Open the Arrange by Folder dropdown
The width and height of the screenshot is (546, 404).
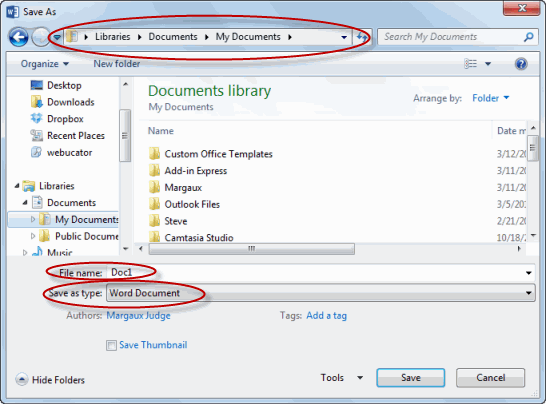pyautogui.click(x=490, y=98)
